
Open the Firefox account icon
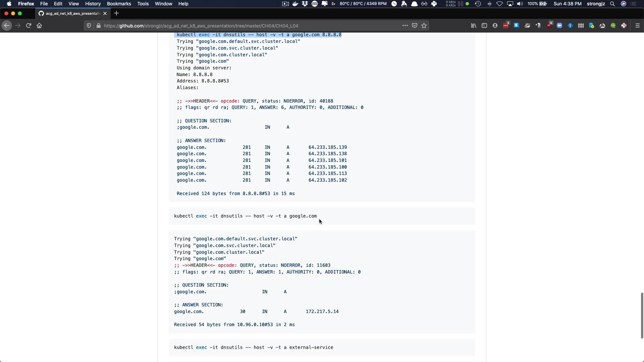[x=495, y=25]
